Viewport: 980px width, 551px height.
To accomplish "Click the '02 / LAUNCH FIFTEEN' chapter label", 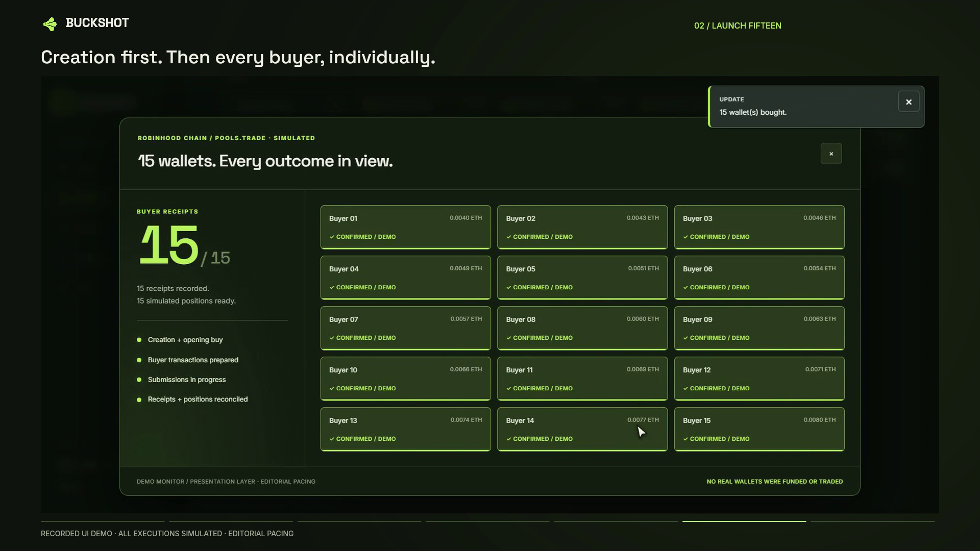I will point(738,26).
